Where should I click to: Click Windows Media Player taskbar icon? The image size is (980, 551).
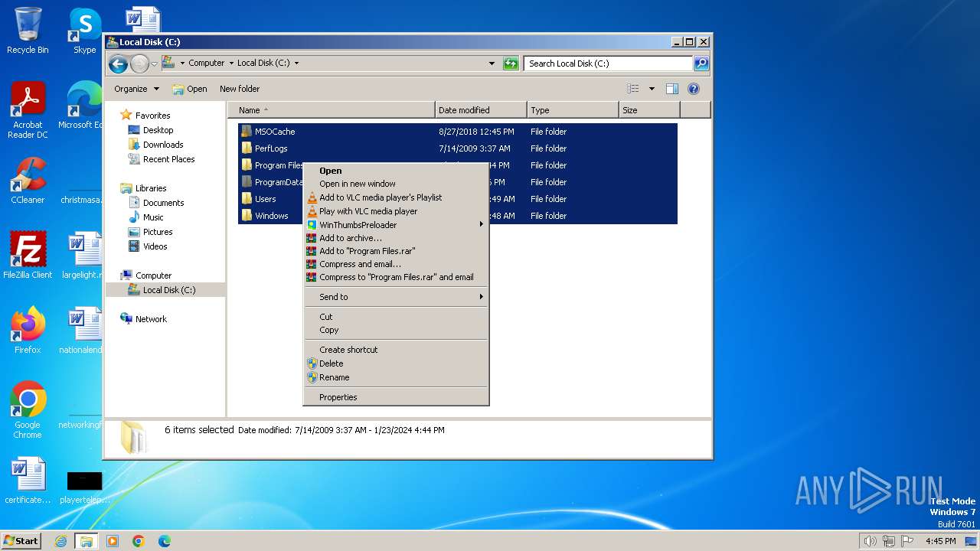coord(113,541)
